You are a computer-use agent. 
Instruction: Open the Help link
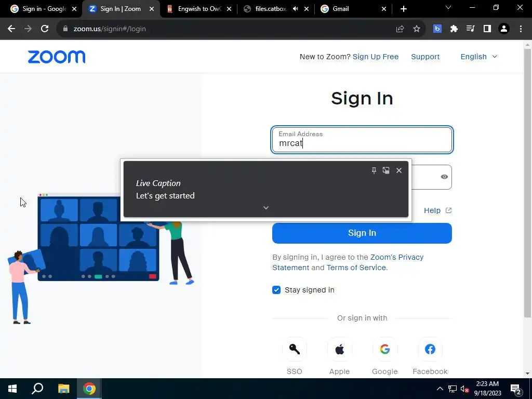(x=437, y=210)
